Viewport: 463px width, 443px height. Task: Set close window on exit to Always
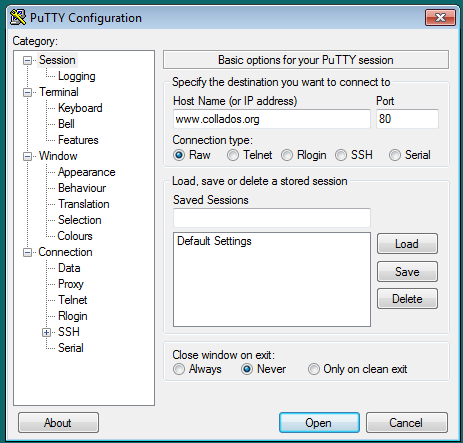(x=179, y=369)
